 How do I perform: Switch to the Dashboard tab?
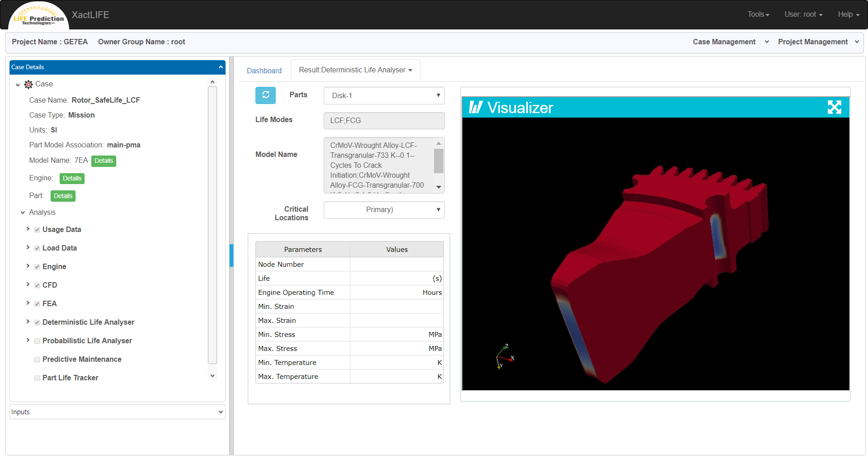[264, 71]
